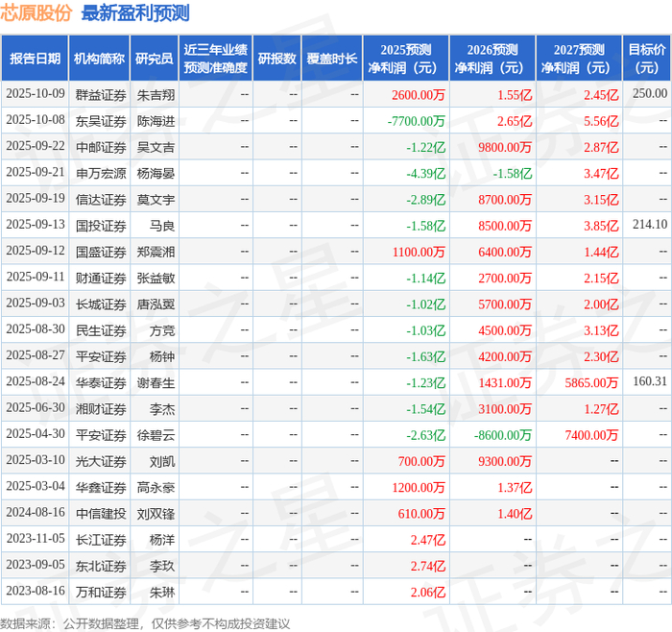The height and width of the screenshot is (632, 672).
Task: Click the 数据来源 footer disclaimer
Action: point(145,624)
